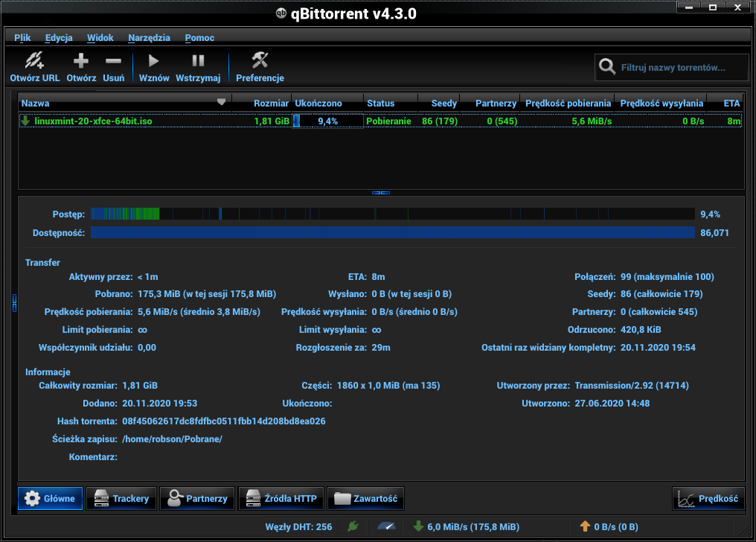The height and width of the screenshot is (542, 756).
Task: Click the Węzły DHT: 256 status text
Action: point(298,526)
